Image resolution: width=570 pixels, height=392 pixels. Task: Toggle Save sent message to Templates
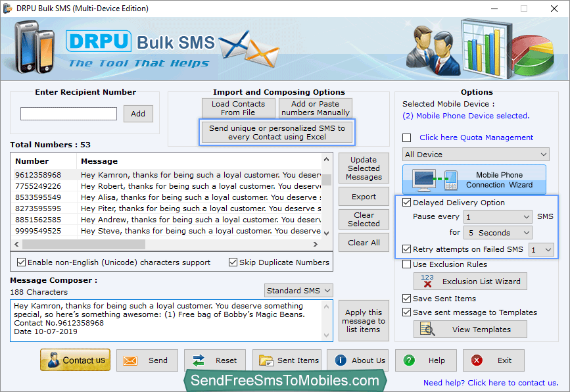tap(407, 312)
